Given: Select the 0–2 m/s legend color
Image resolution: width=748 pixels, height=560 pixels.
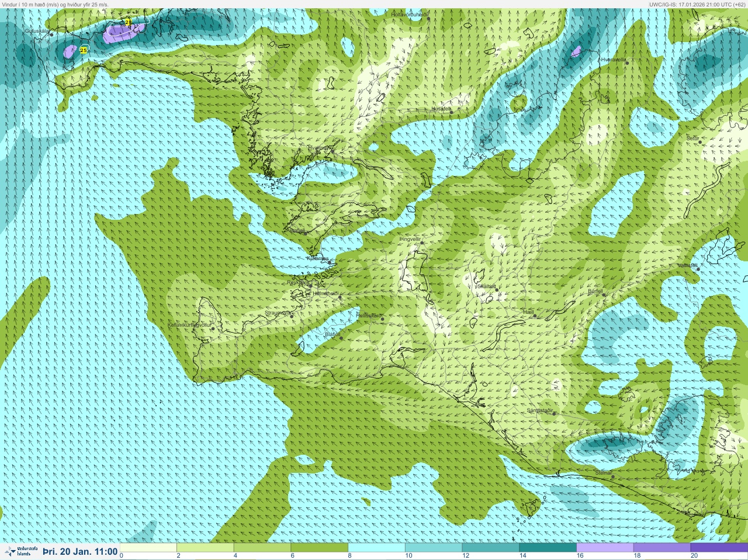Looking at the screenshot, I should pos(148,548).
